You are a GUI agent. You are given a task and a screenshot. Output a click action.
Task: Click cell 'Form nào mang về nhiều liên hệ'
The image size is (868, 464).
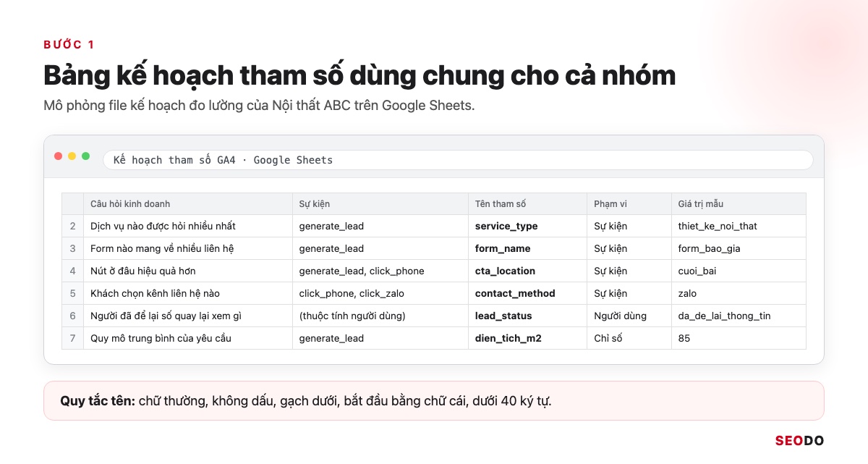(188, 248)
